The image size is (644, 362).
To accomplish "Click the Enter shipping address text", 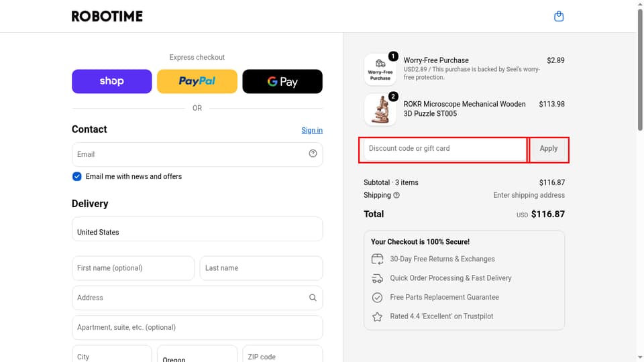I will 529,195.
